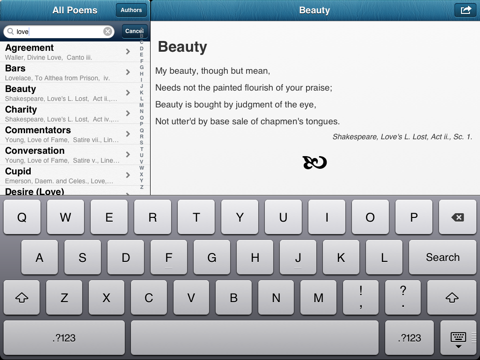Image resolution: width=480 pixels, height=360 pixels.
Task: Tap the exclamation and comma key
Action: (x=361, y=297)
